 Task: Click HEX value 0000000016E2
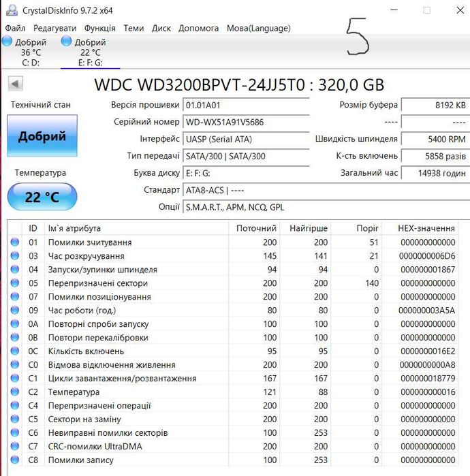[x=428, y=351]
